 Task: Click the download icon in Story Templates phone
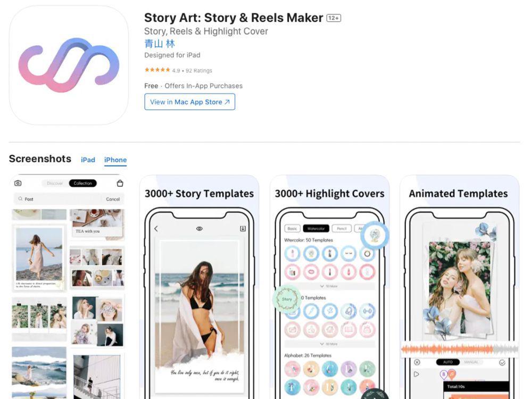pyautogui.click(x=243, y=229)
